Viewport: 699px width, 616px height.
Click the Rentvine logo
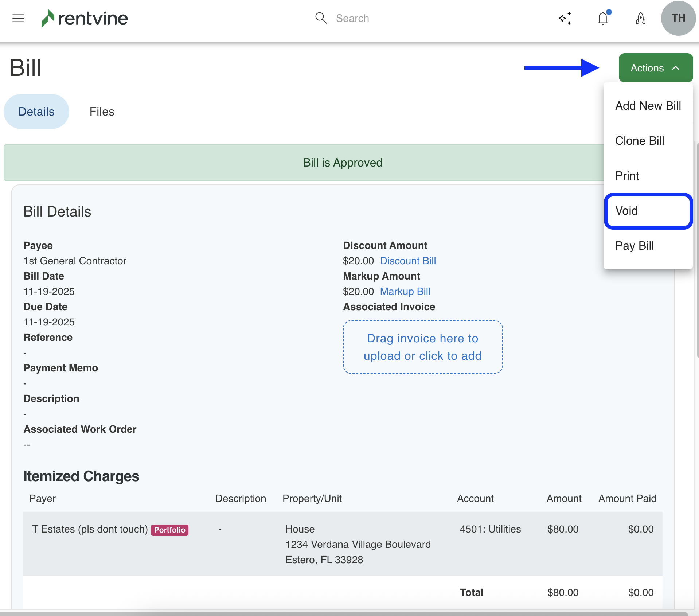(85, 18)
